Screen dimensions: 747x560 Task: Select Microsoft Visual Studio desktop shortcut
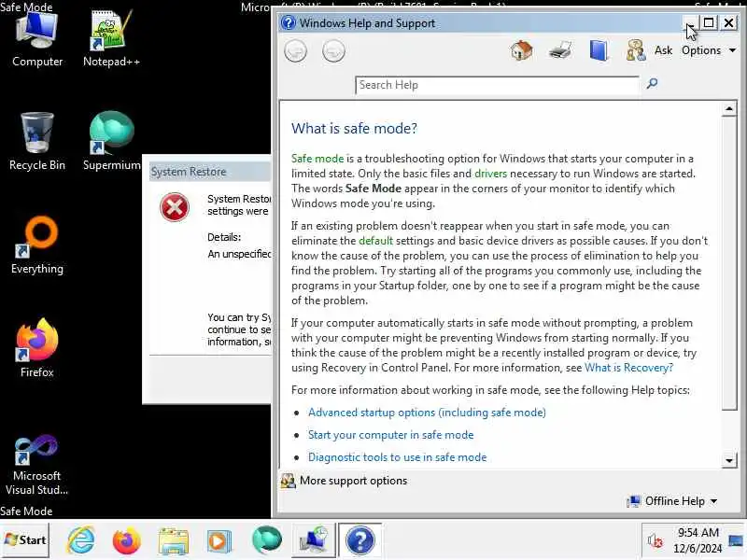click(x=37, y=466)
